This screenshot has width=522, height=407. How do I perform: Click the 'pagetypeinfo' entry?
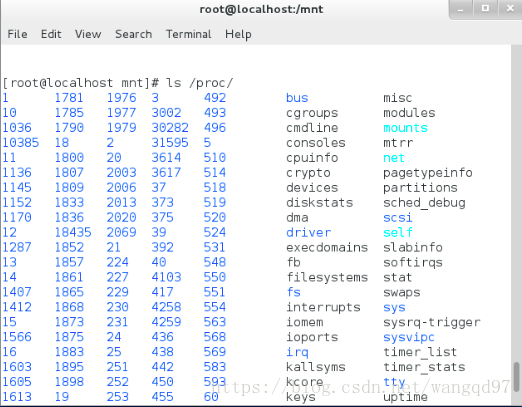point(428,173)
